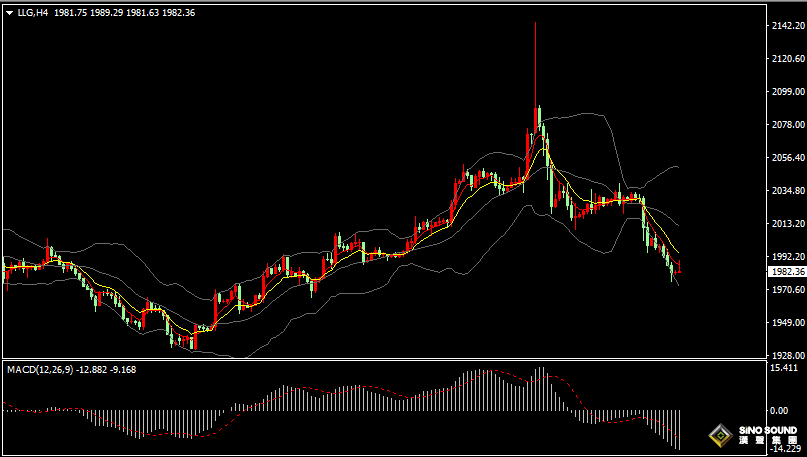Image resolution: width=807 pixels, height=457 pixels.
Task: Click the 0.00 MACD scale label
Action: click(779, 410)
